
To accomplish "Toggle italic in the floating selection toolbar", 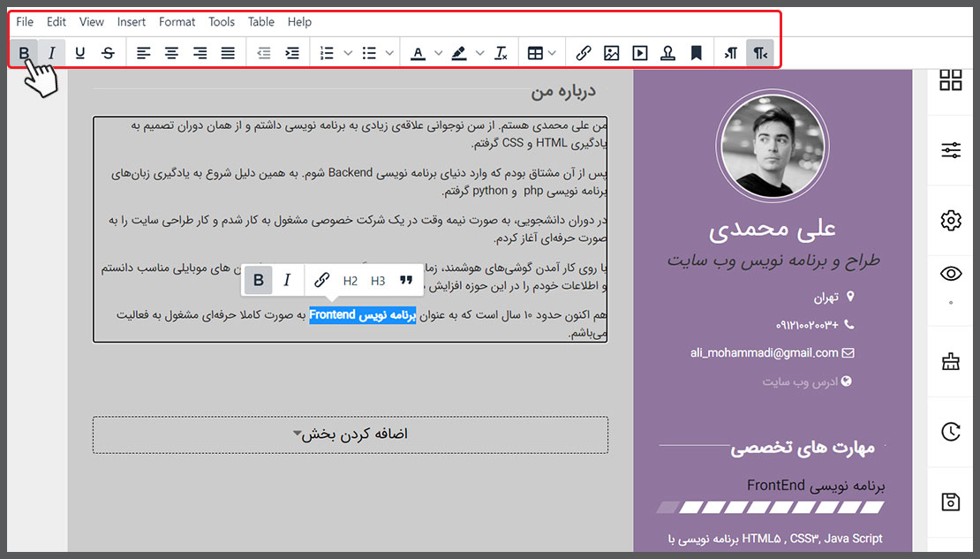I will pos(287,280).
